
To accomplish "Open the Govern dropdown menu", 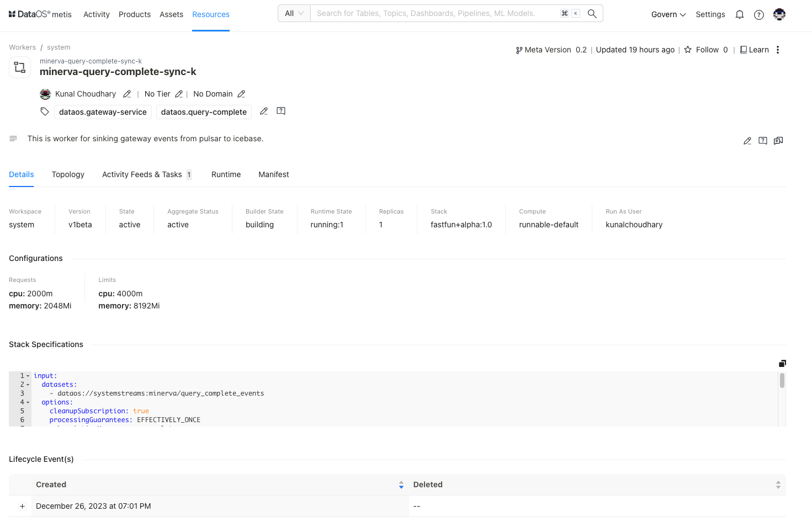I will [668, 14].
